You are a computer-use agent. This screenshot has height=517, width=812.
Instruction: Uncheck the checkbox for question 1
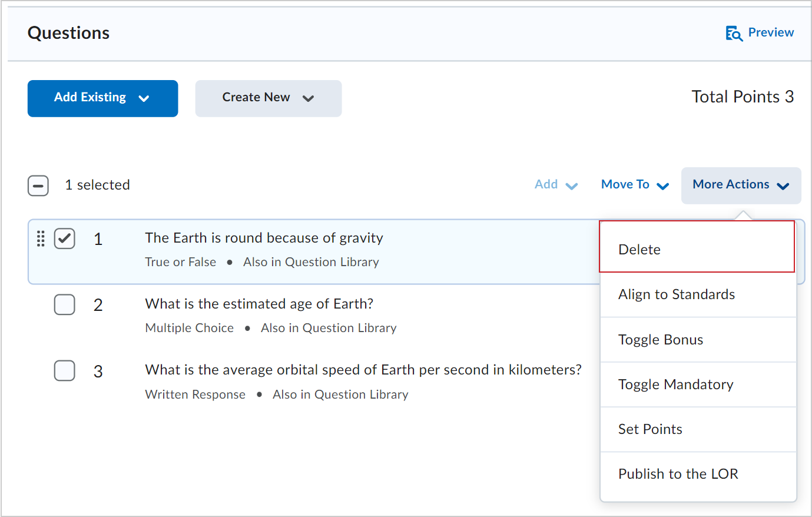(65, 238)
